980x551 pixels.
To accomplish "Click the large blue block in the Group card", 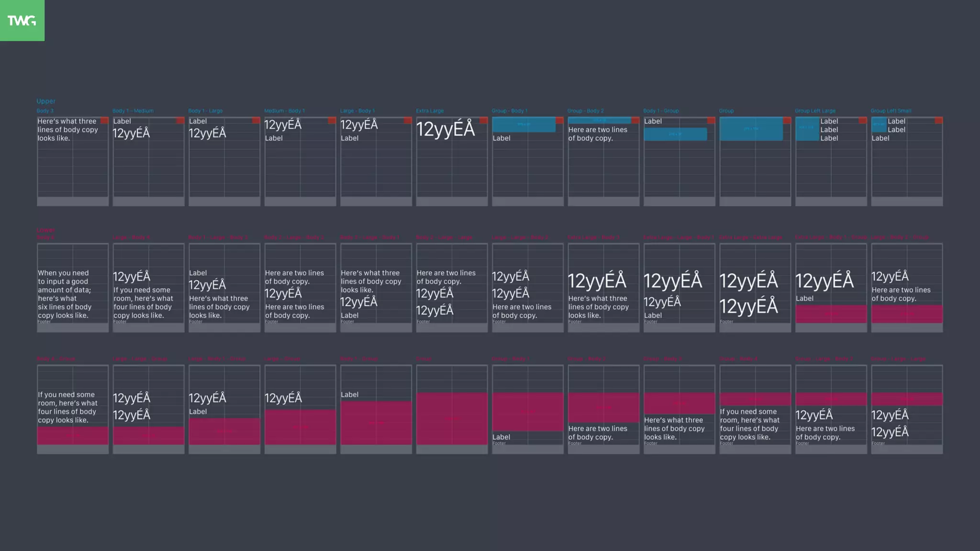I will coord(751,129).
